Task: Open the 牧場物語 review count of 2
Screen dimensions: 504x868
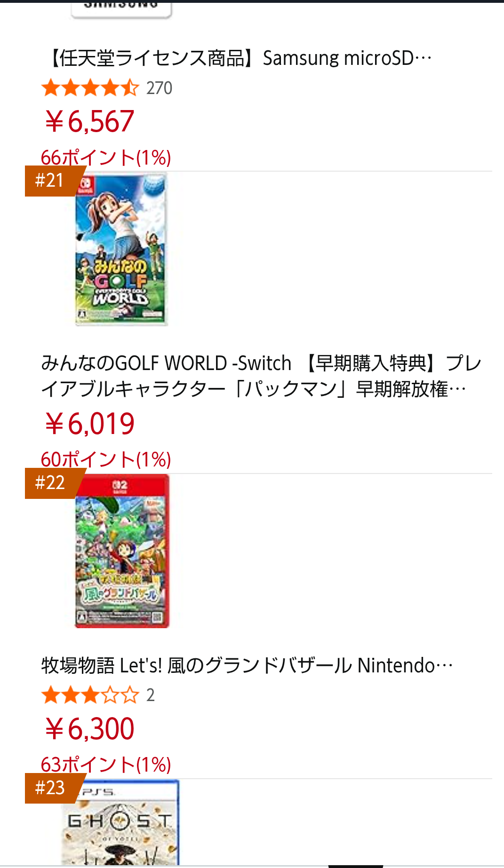Action: point(151,695)
